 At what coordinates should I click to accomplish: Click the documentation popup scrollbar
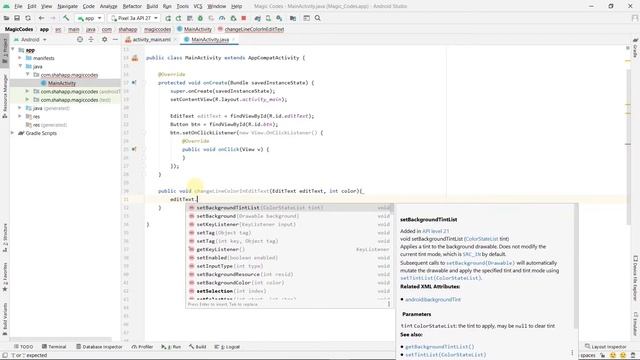pos(576,265)
